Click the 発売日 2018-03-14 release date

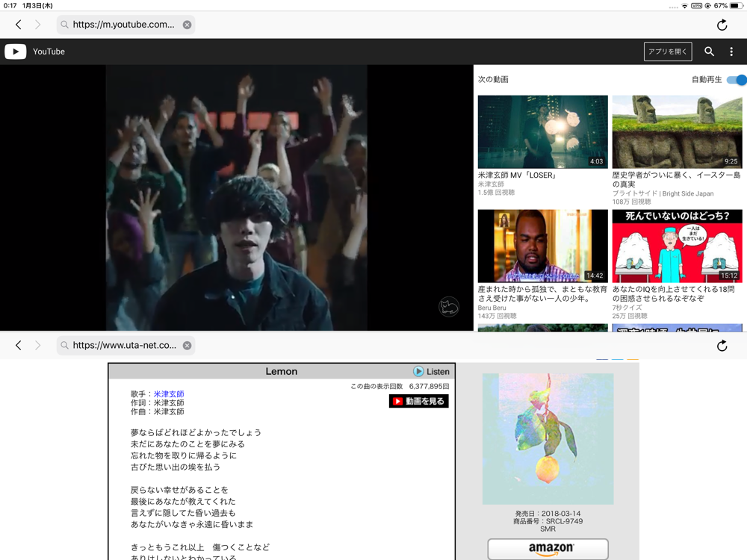click(548, 514)
